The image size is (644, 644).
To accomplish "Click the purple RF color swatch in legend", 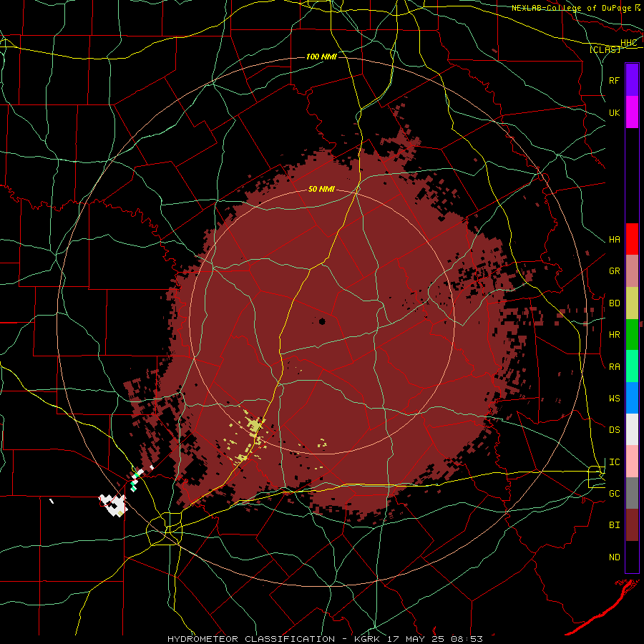I will pos(632,80).
